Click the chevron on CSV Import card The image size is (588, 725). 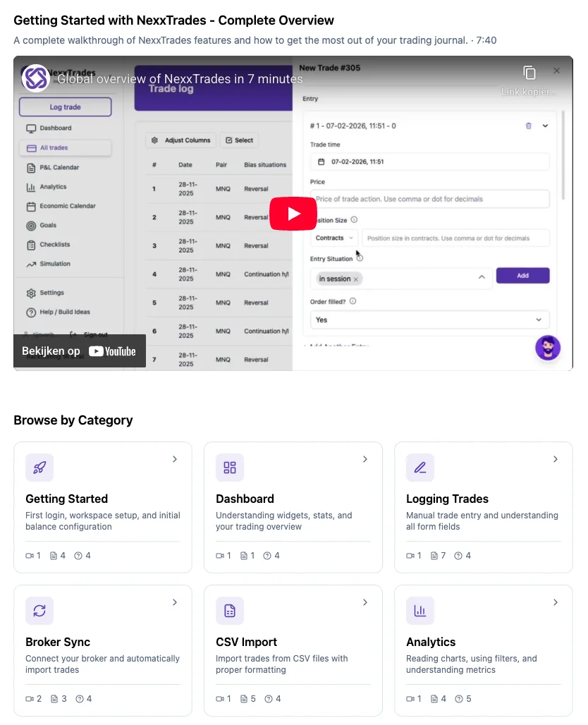point(365,602)
